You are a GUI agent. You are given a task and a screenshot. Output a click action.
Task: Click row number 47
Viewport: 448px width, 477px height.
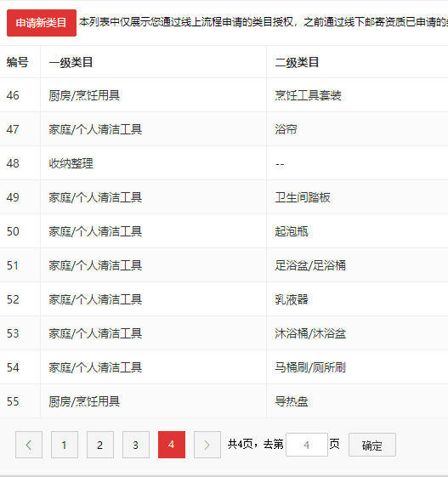tap(13, 129)
